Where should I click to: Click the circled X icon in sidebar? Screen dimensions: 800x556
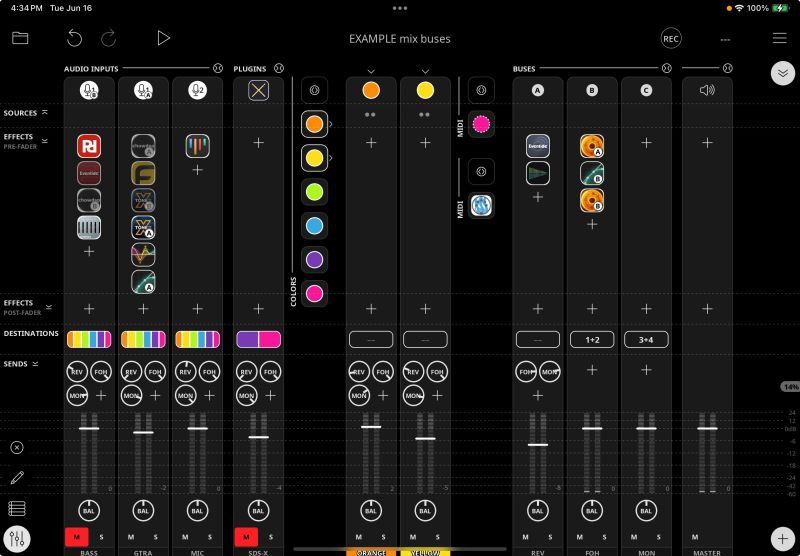point(17,447)
